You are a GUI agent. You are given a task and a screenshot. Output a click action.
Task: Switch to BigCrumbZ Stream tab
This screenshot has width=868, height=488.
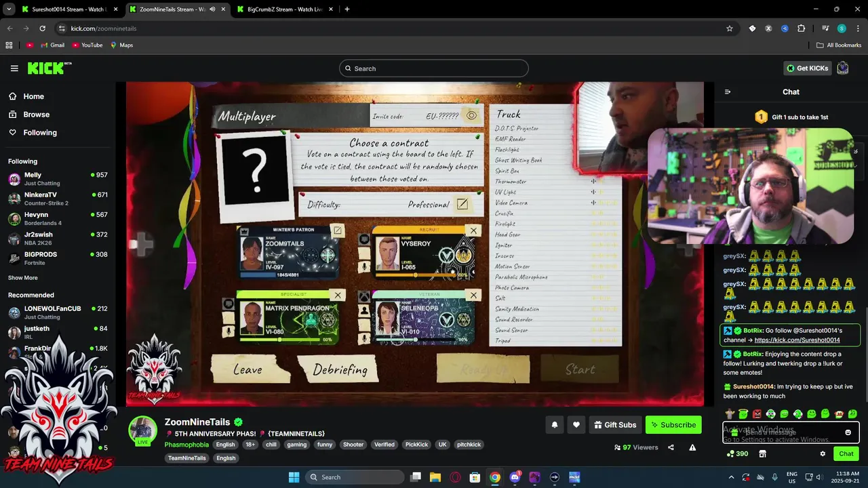pyautogui.click(x=285, y=9)
